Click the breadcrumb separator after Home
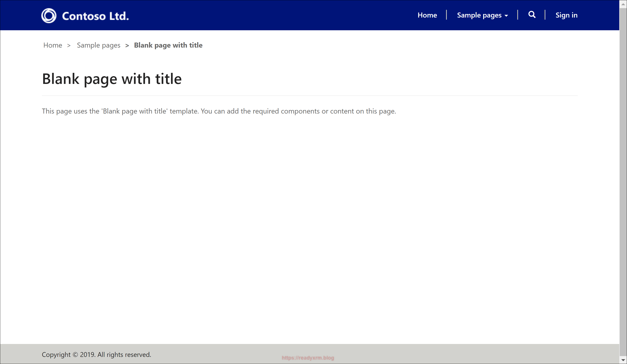Screen dimensions: 627x364 coord(69,45)
